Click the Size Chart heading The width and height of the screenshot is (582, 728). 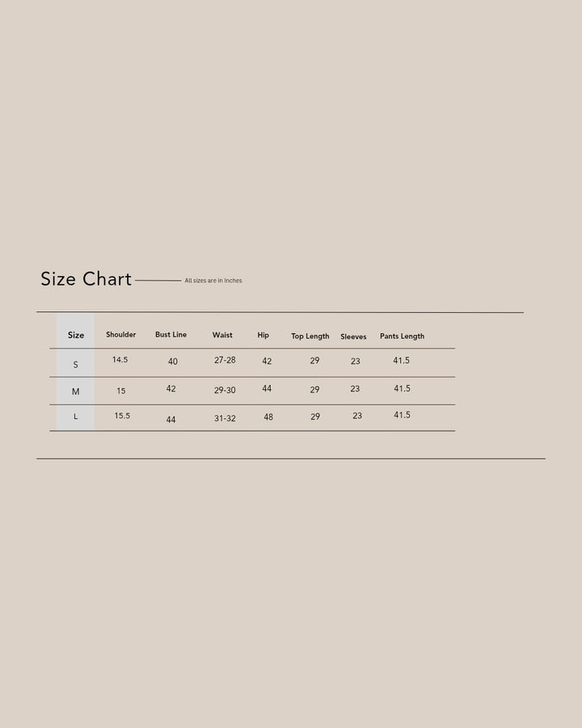point(86,279)
